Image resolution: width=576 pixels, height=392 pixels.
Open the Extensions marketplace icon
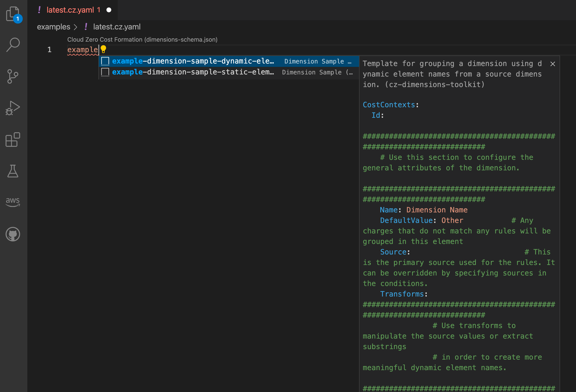tap(13, 140)
